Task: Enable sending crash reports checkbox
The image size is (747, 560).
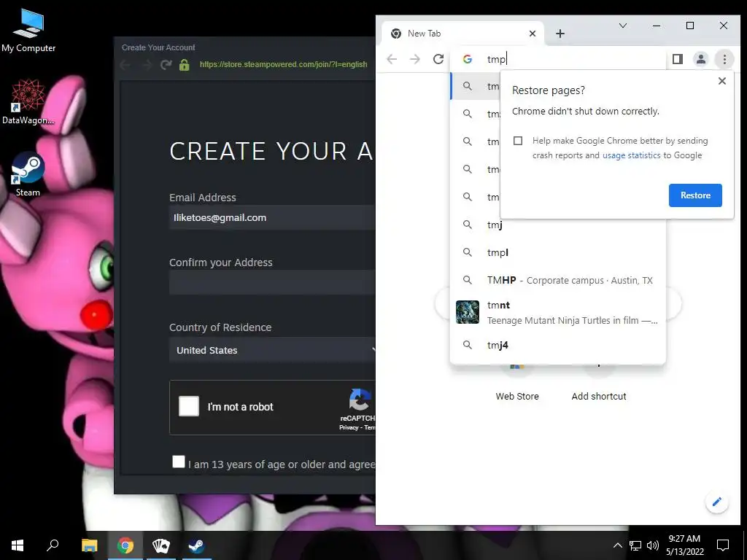Action: click(518, 141)
